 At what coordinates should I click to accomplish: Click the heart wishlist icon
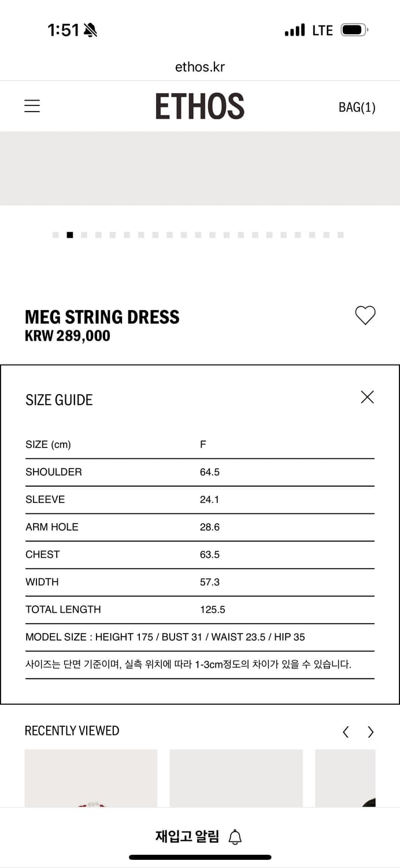coord(365,315)
